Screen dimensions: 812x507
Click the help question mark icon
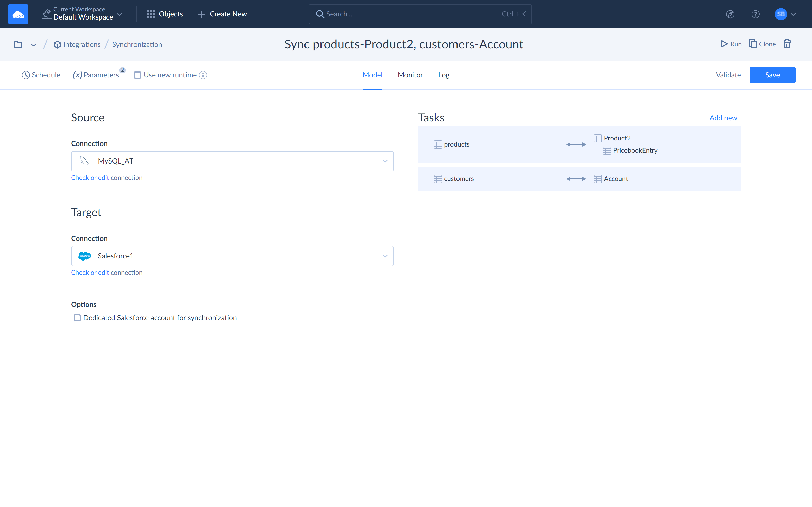click(x=756, y=14)
